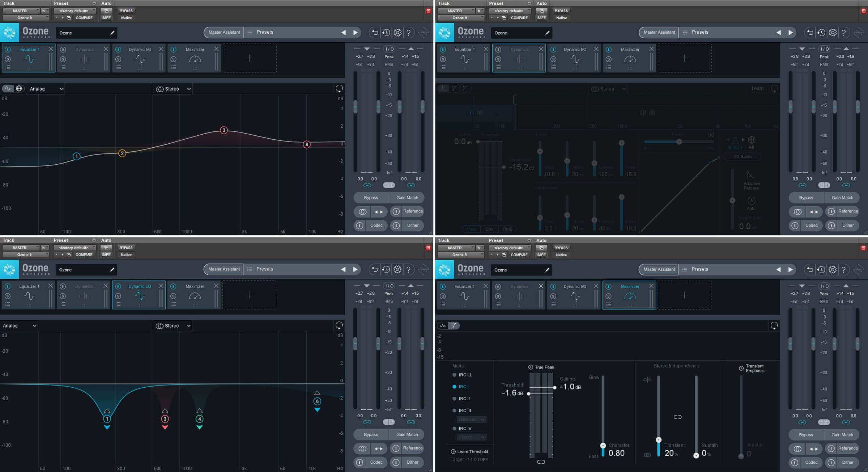Toggle the spectrum curve view icon left of Analog in the Equalizer window
Screen dimensions: 868x472
pos(8,89)
